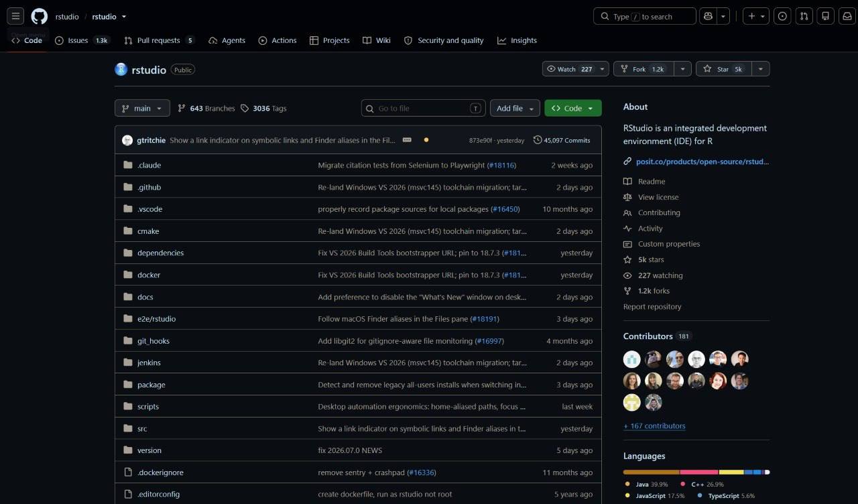Open the dependencies folder
This screenshot has height=504, width=858.
(160, 253)
